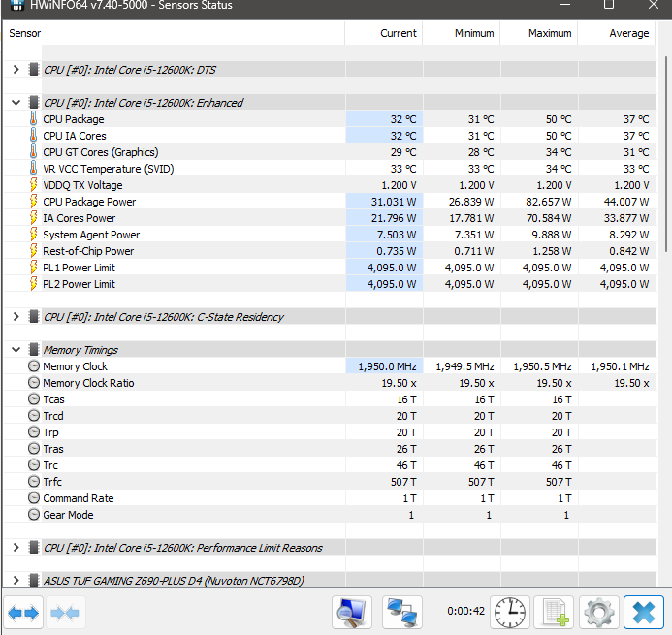Click the 1,950.0 MHz current value
The height and width of the screenshot is (635, 672).
pyautogui.click(x=388, y=366)
